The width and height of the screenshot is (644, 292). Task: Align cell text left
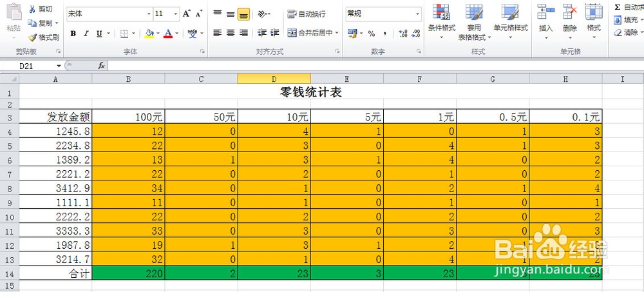217,32
